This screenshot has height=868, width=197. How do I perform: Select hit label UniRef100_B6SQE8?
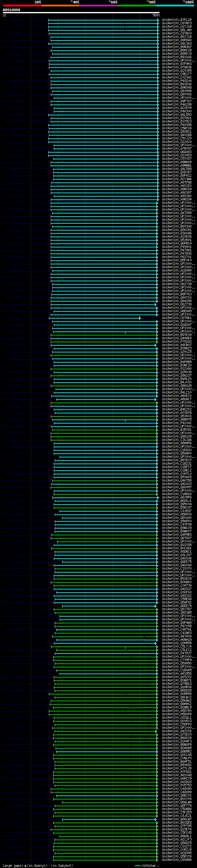coord(177,822)
